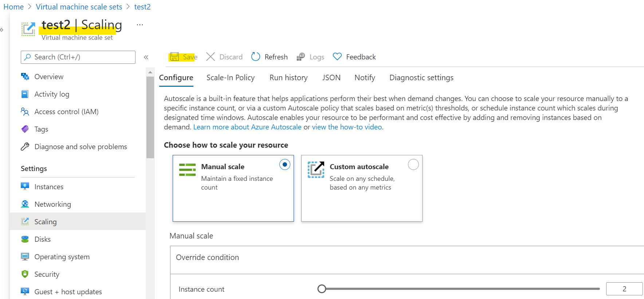Click the Save button label
Screen dimensions: 644x299
click(190, 57)
